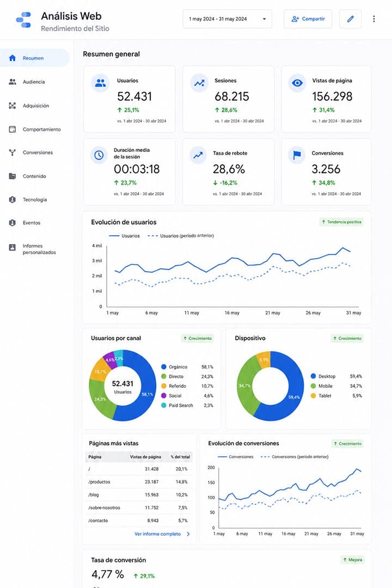Open Tecnología menu item
This screenshot has width=392, height=588.
34,199
